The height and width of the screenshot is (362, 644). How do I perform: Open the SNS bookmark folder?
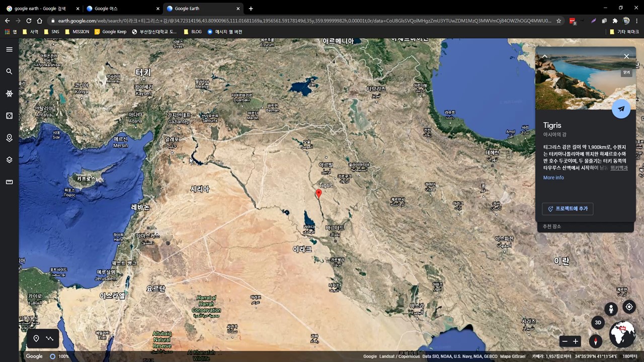point(51,32)
